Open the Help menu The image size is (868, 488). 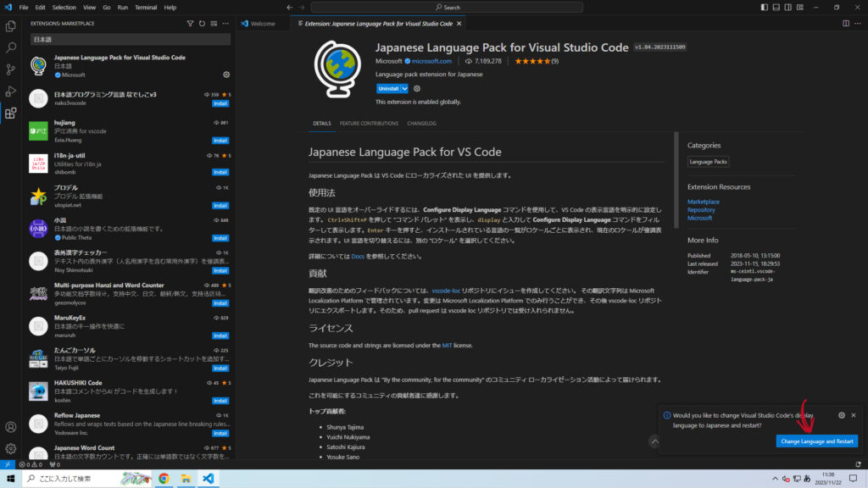click(x=170, y=7)
